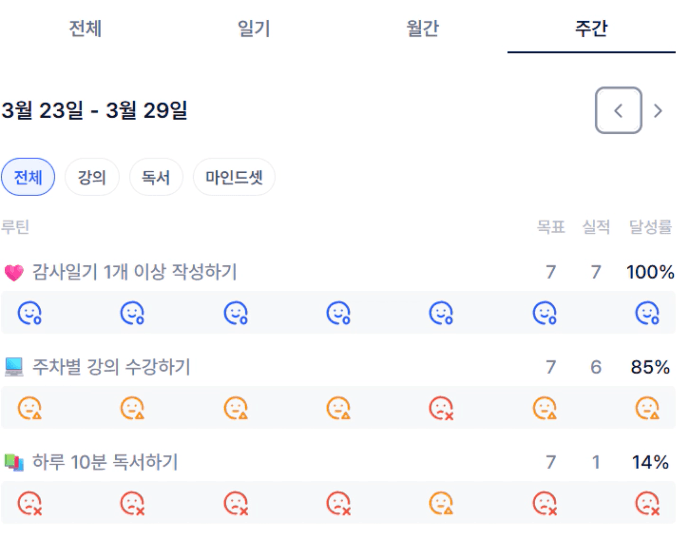689x540 pixels.
Task: Click the pink heart icon beside 감사일기
Action: pos(14,272)
